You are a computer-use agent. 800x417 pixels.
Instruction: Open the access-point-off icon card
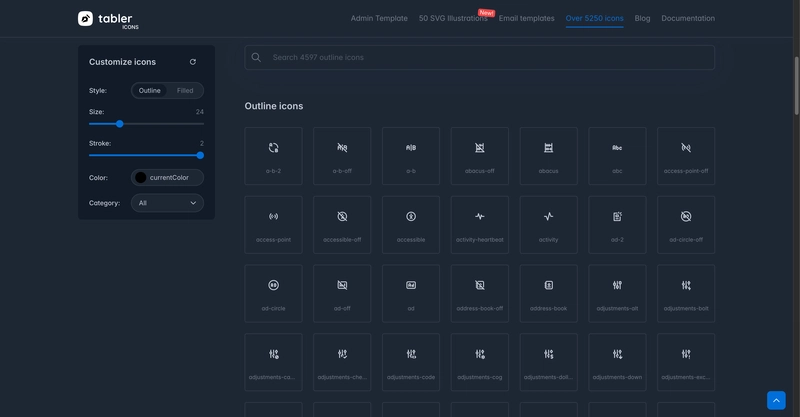[686, 156]
